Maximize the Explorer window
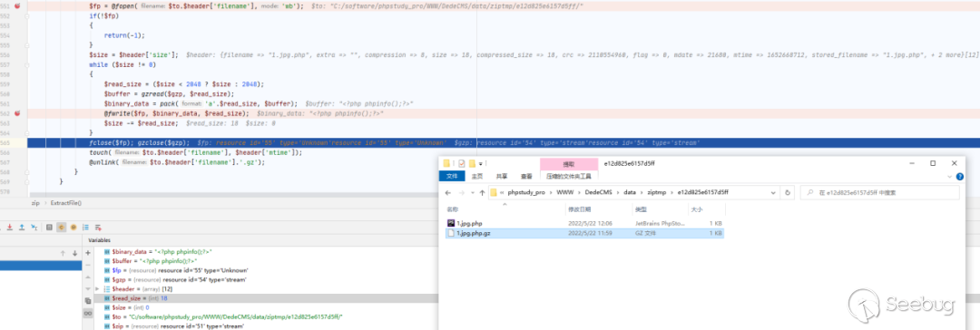The height and width of the screenshot is (330, 980). [933, 163]
